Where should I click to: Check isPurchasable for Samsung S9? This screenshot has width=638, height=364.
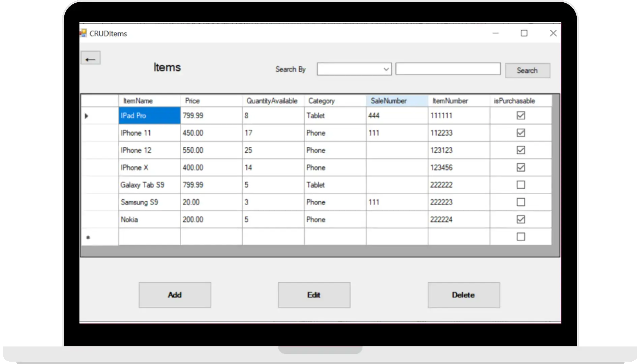coord(521,202)
